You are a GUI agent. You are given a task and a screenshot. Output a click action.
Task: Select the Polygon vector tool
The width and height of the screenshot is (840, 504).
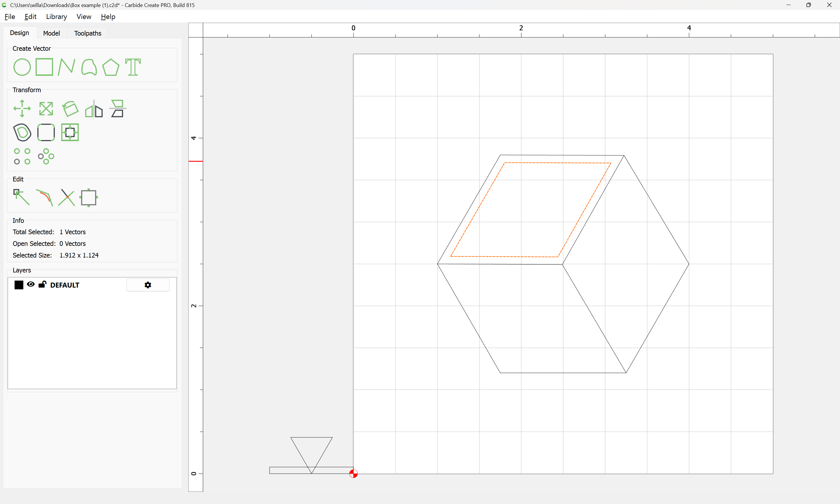pyautogui.click(x=111, y=67)
